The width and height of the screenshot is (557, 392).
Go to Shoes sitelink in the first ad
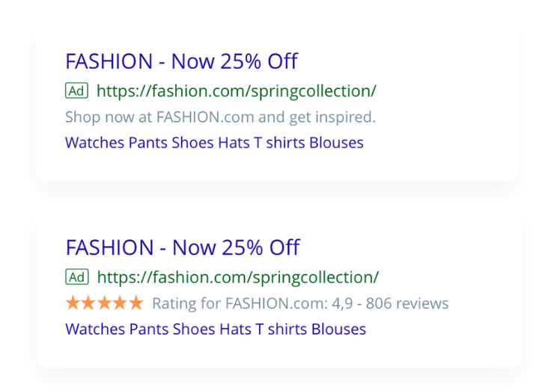tap(192, 143)
